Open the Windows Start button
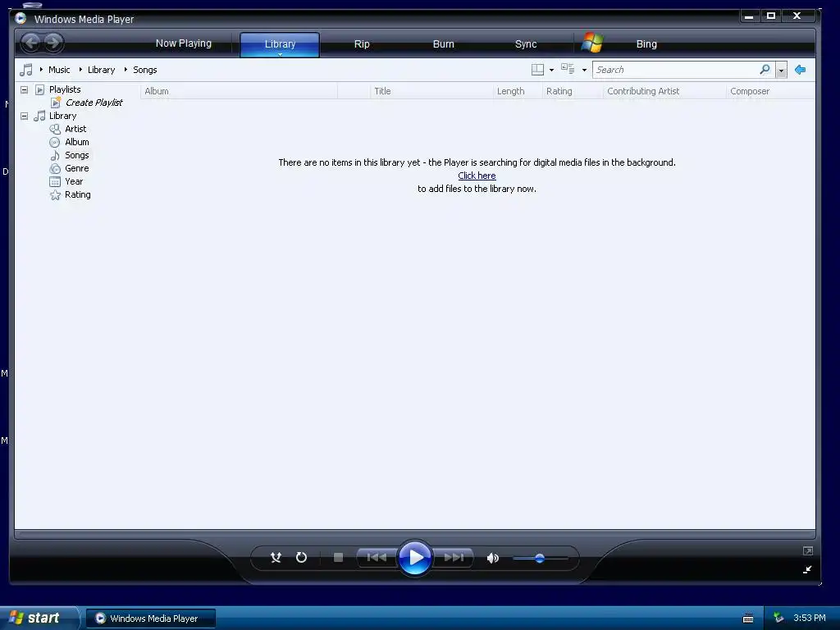Image resolution: width=840 pixels, height=630 pixels. pos(39,618)
